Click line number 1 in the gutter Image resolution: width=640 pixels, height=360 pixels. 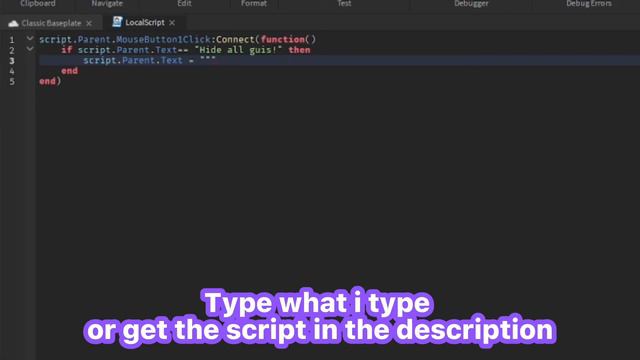click(x=12, y=40)
